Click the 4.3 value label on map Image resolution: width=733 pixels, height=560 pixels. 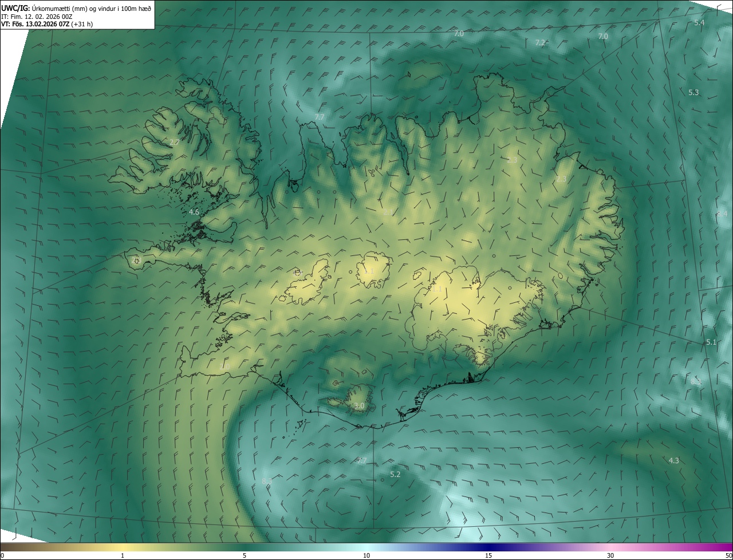(x=673, y=460)
